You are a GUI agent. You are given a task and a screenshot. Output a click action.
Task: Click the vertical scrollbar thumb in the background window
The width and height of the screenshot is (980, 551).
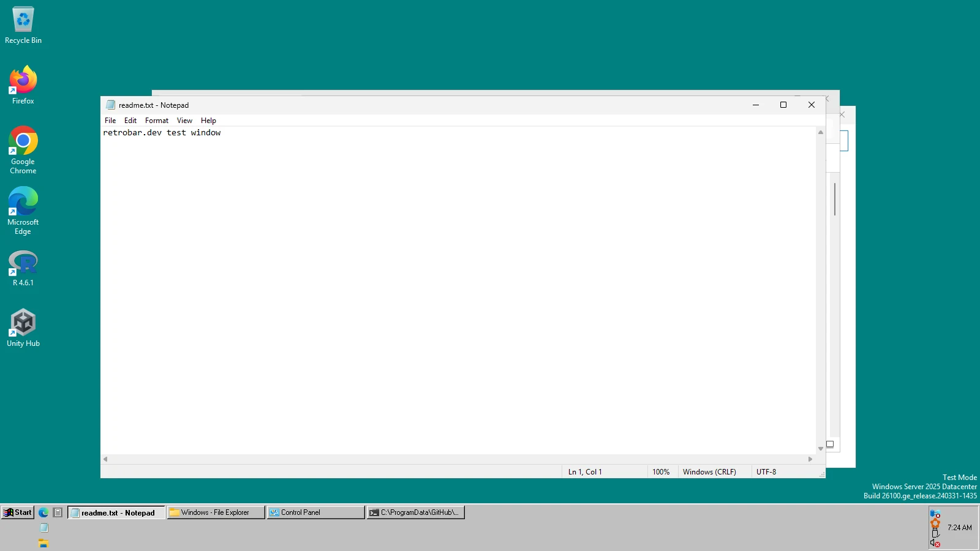tap(835, 199)
